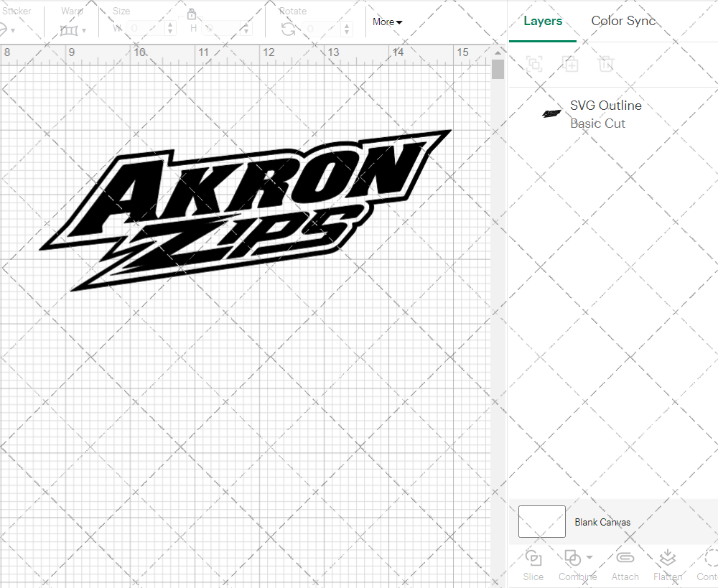This screenshot has height=588, width=718.
Task: Click the delete layer trash icon
Action: [x=606, y=64]
